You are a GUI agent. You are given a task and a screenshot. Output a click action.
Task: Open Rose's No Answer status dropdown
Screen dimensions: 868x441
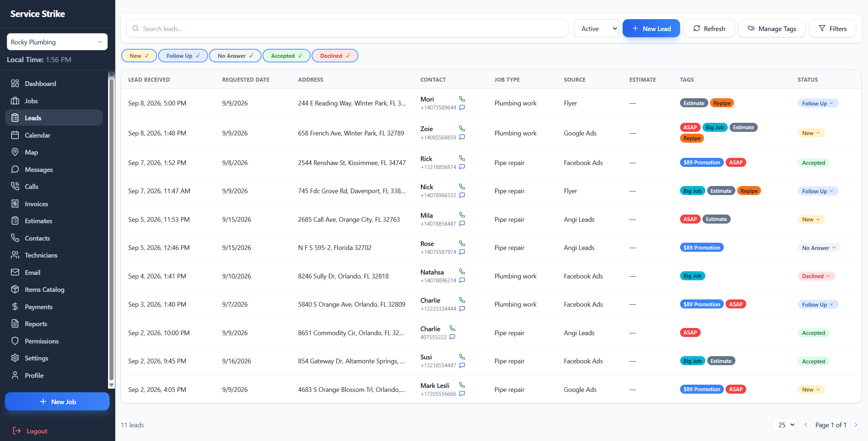[819, 248]
